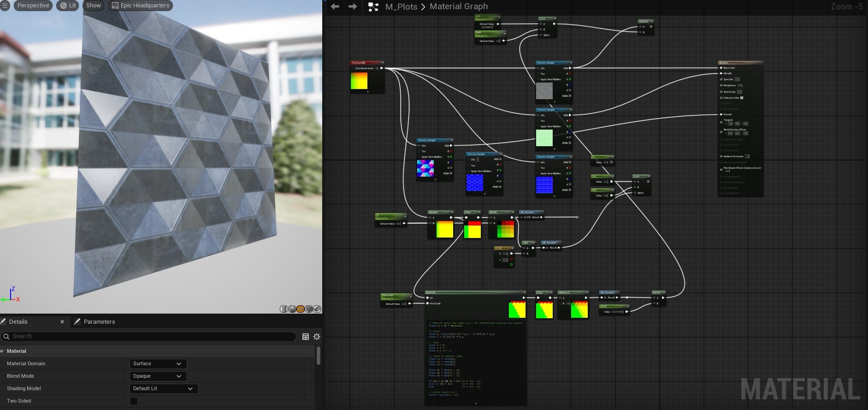The height and width of the screenshot is (410, 868).
Task: Open the Material Domain dropdown
Action: coord(158,364)
